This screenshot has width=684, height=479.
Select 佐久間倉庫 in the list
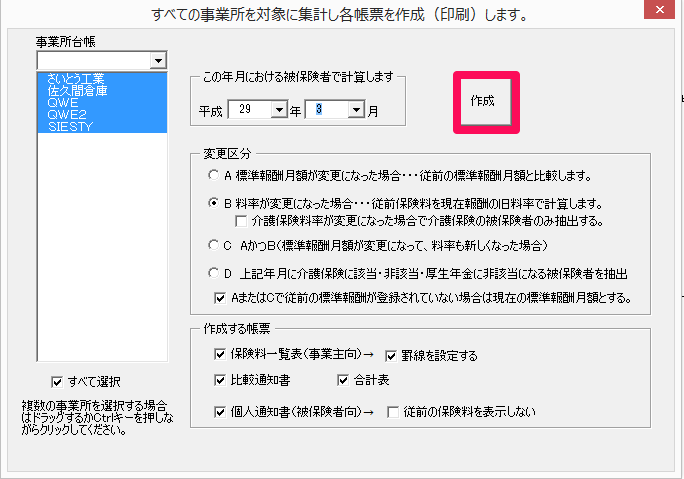[x=102, y=91]
